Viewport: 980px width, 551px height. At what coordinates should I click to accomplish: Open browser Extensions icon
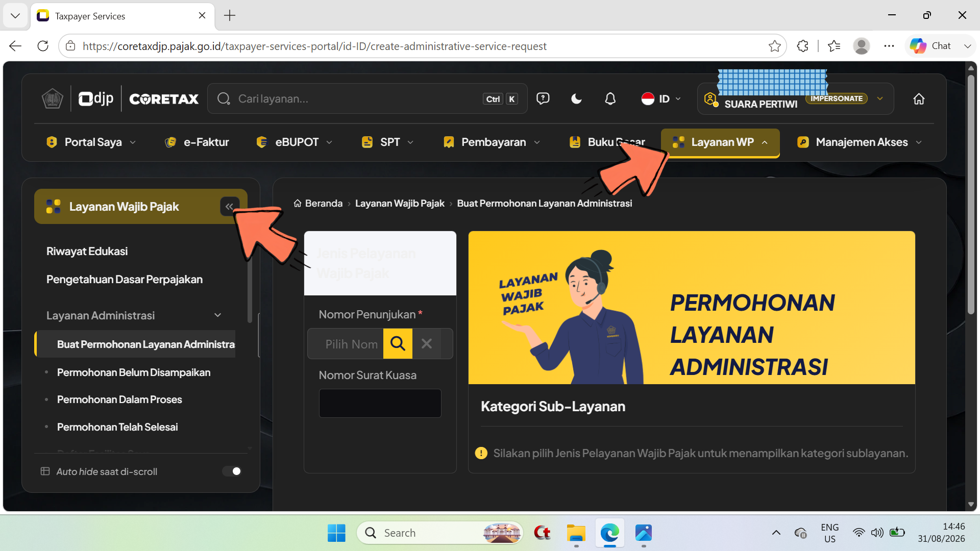[x=802, y=46]
